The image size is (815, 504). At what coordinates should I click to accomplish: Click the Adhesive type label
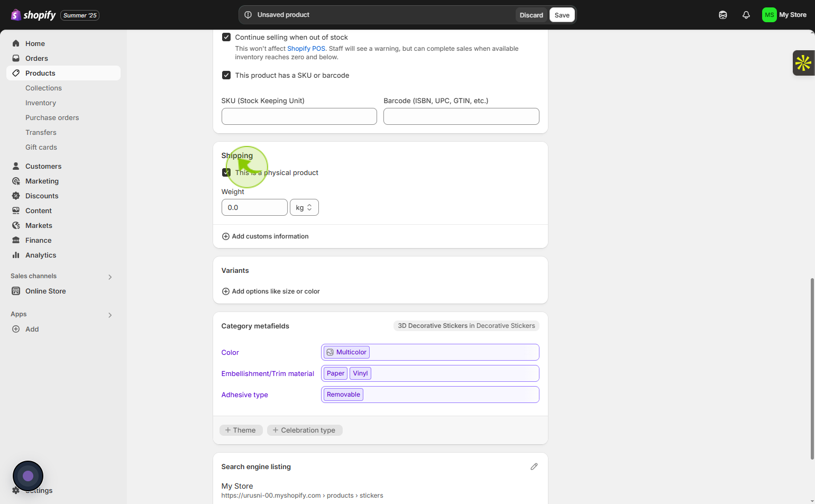(244, 395)
